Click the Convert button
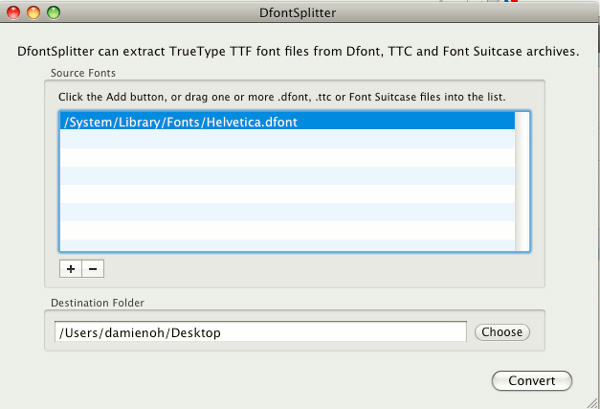600x409 pixels. pos(532,381)
